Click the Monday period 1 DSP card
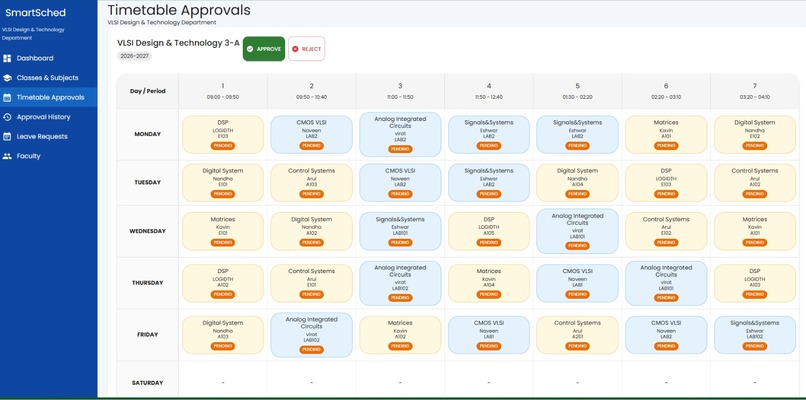This screenshot has width=806, height=400. pos(223,134)
